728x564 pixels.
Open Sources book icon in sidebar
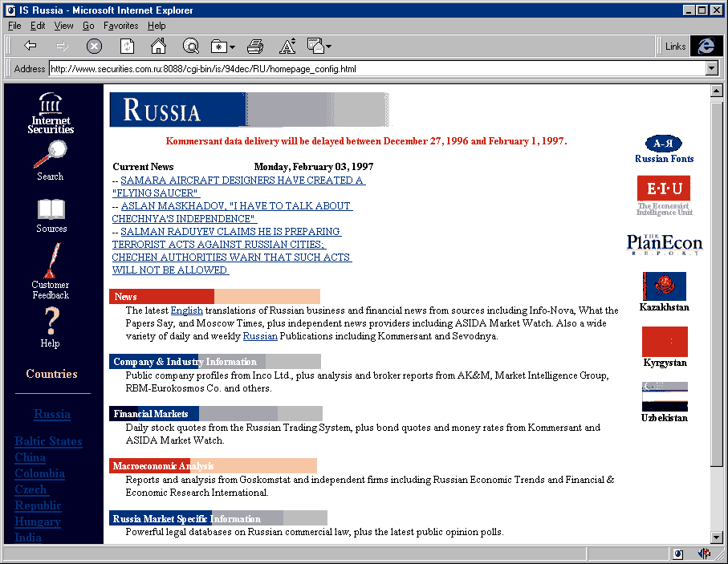(51, 210)
